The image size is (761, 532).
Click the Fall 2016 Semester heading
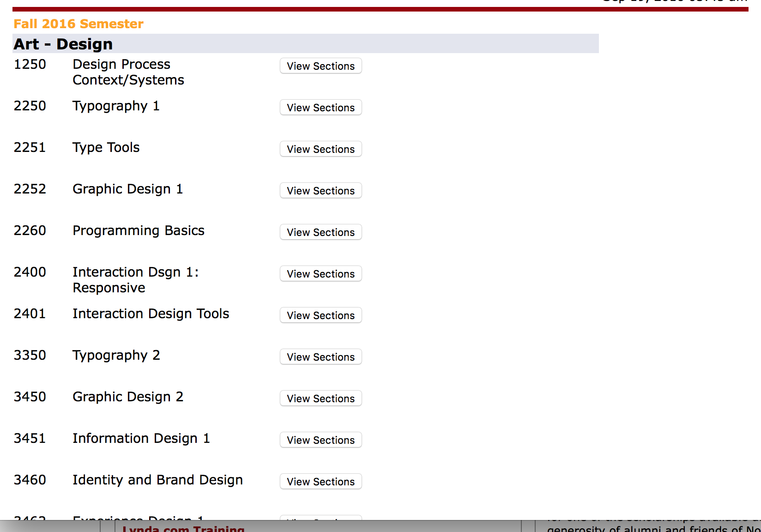(79, 24)
